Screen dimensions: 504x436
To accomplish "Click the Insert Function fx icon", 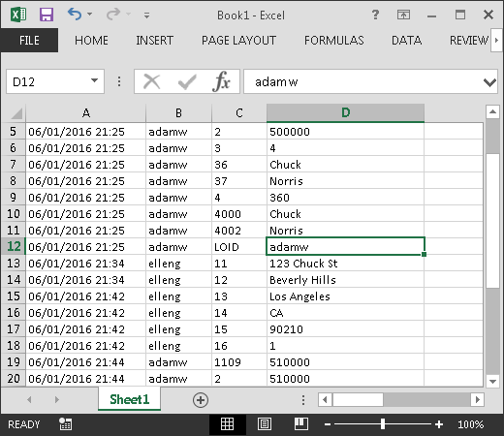I will [221, 81].
